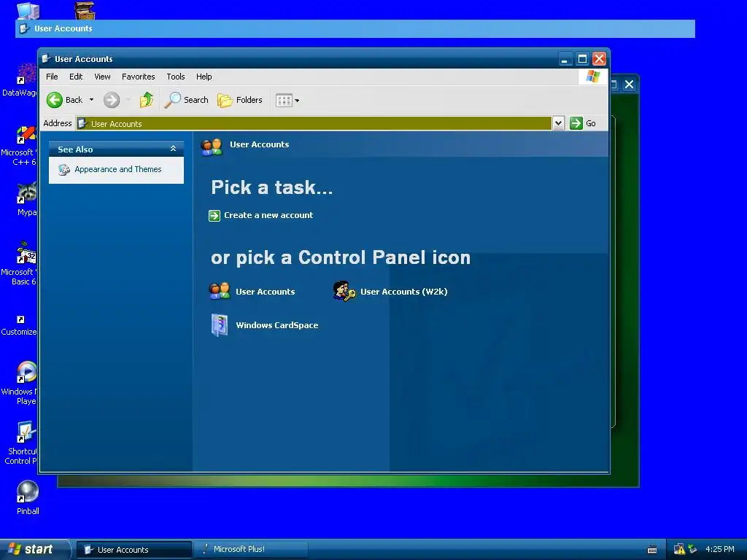Toggle the Folders pane button
This screenshot has width=747, height=560.
(239, 100)
